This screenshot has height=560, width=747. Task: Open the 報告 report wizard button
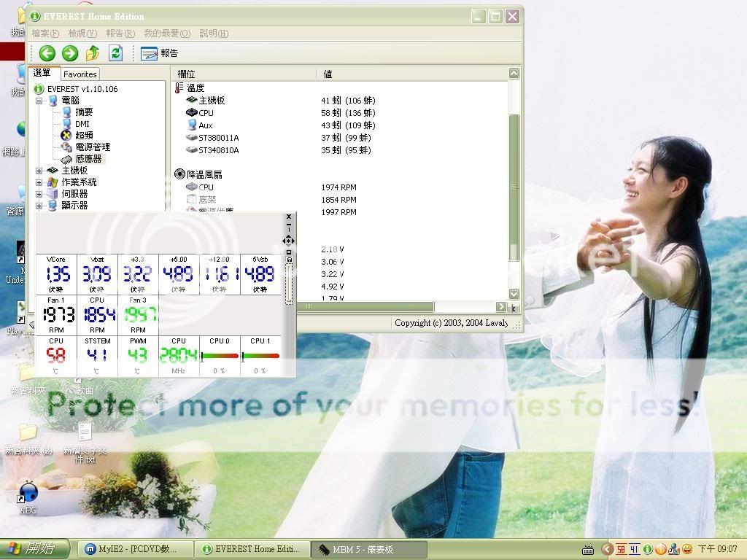tap(159, 53)
